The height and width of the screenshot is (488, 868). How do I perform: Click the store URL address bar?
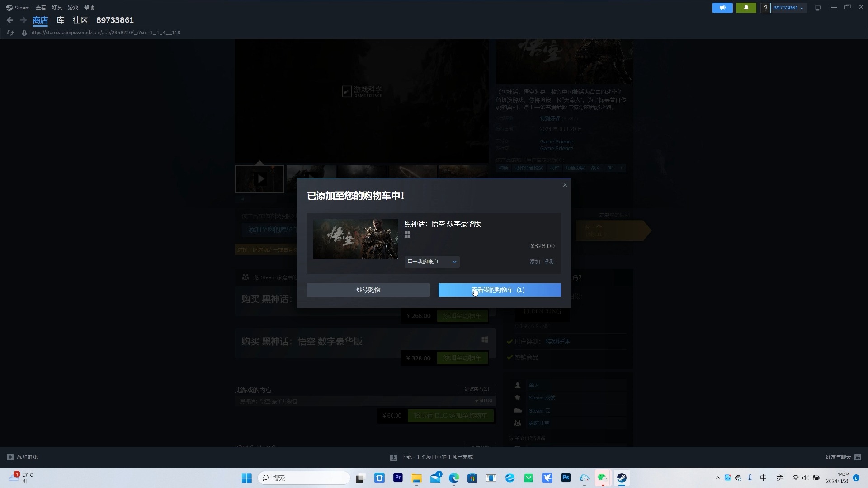[x=105, y=33]
